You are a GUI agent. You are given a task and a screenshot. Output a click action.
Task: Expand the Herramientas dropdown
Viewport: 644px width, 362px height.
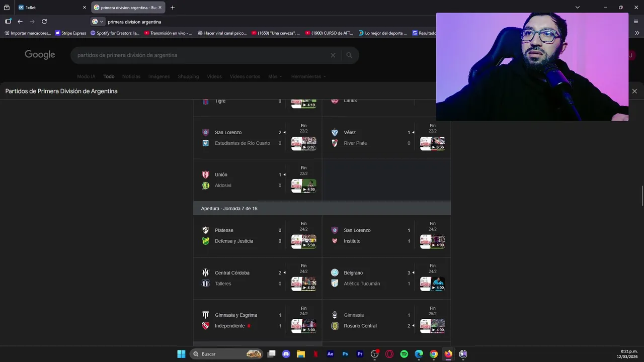[308, 76]
